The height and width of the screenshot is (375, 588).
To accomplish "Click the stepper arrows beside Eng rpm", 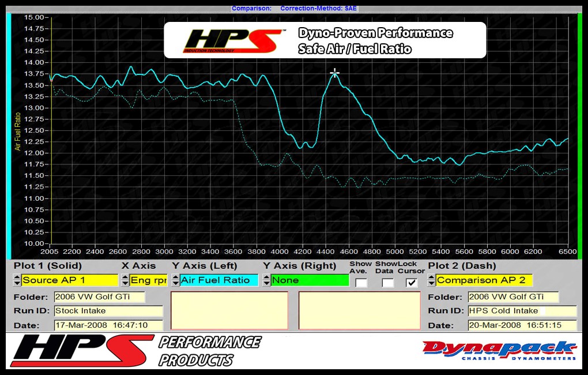I will (x=125, y=280).
